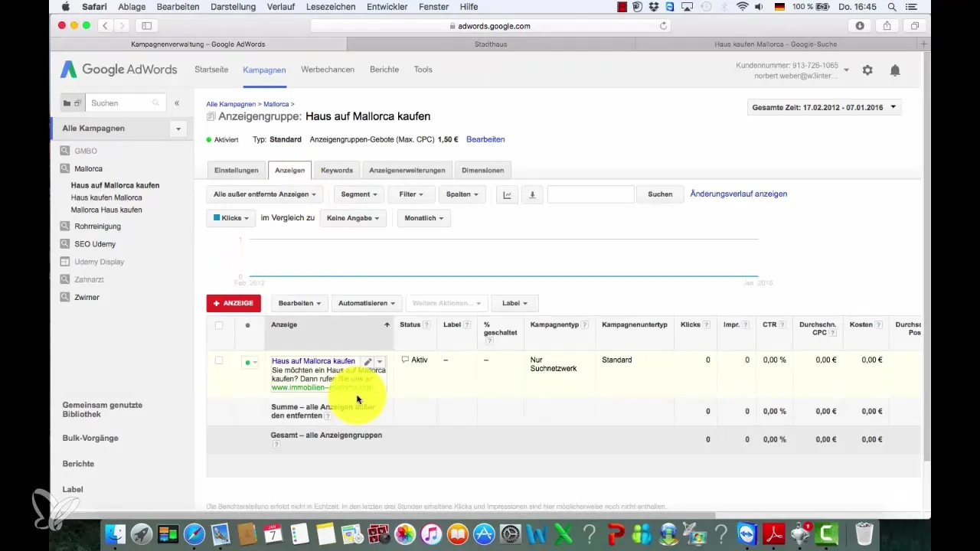Screen dimensions: 980x551
Task: Click the Bearbeiten link next to 1,50 €
Action: pyautogui.click(x=485, y=139)
